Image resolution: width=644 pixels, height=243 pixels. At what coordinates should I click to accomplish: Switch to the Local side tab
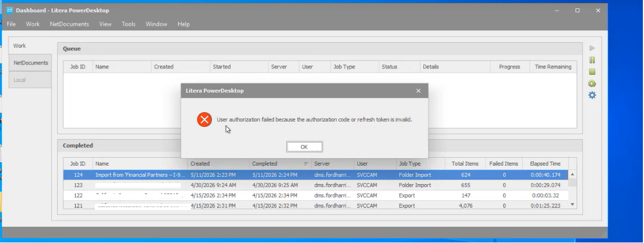pyautogui.click(x=30, y=80)
